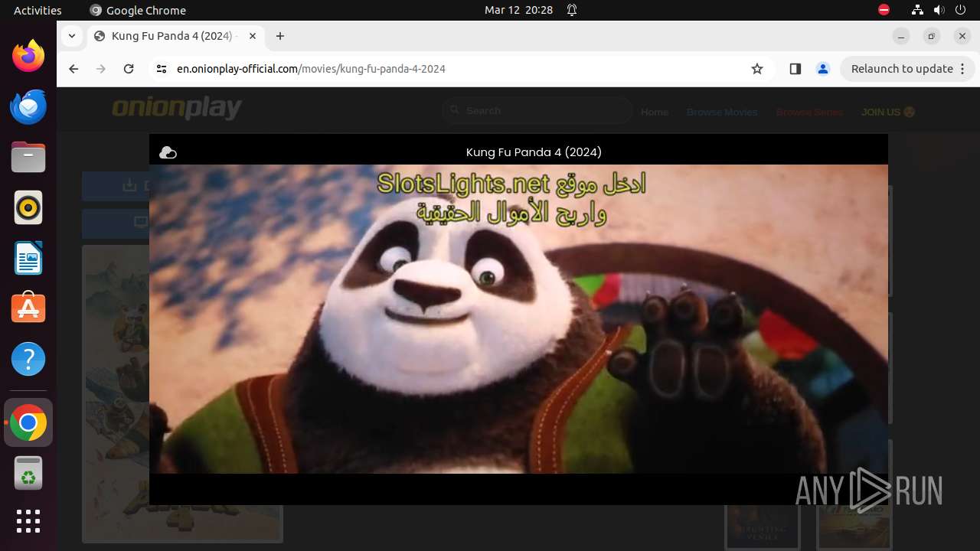Click the JOIN US link
This screenshot has width=980, height=551.
pyautogui.click(x=888, y=112)
